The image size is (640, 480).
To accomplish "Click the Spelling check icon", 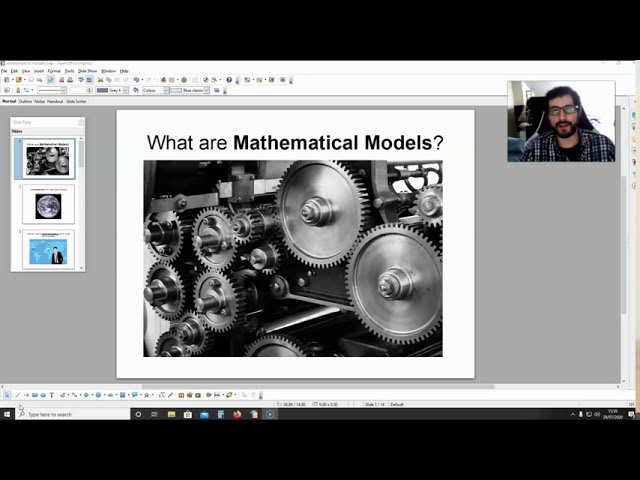I will point(81,80).
